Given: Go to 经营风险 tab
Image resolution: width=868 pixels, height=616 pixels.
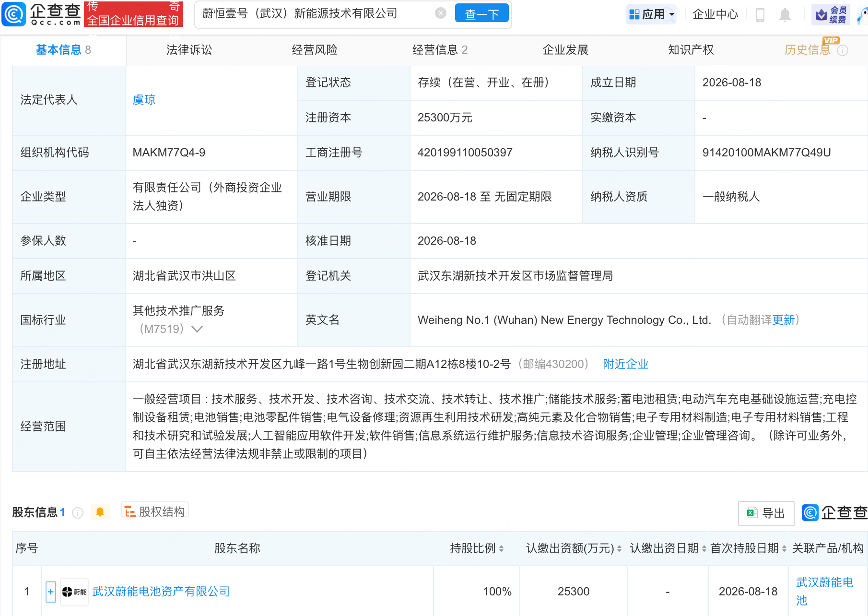Looking at the screenshot, I should 315,50.
